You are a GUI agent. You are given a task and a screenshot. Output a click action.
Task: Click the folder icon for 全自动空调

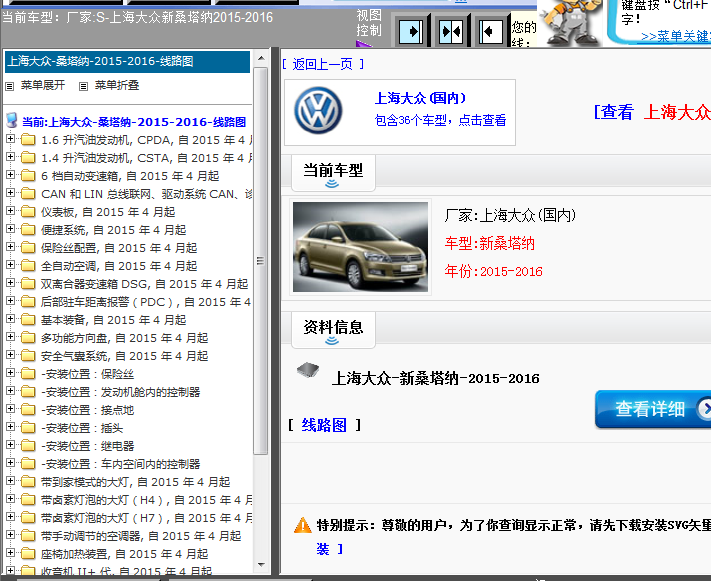point(28,266)
